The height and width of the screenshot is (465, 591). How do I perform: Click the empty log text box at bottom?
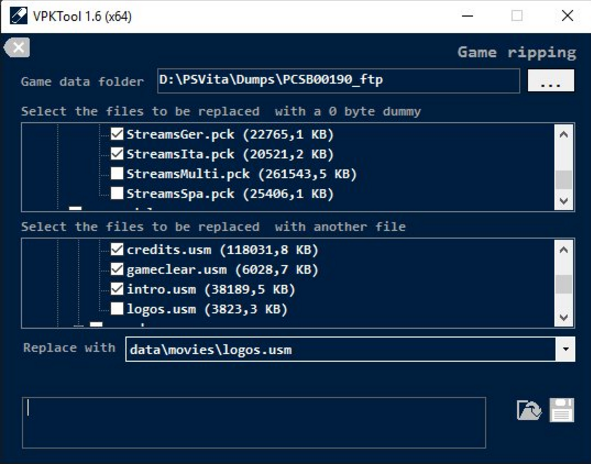(x=254, y=422)
